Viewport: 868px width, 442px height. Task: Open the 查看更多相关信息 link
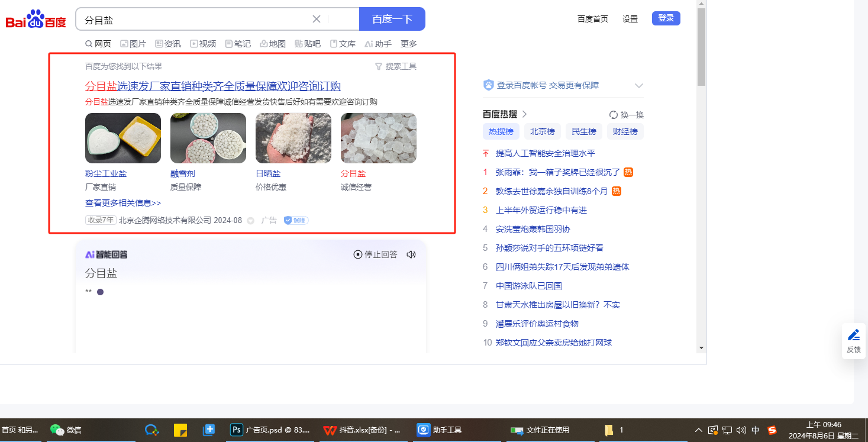[x=123, y=203]
